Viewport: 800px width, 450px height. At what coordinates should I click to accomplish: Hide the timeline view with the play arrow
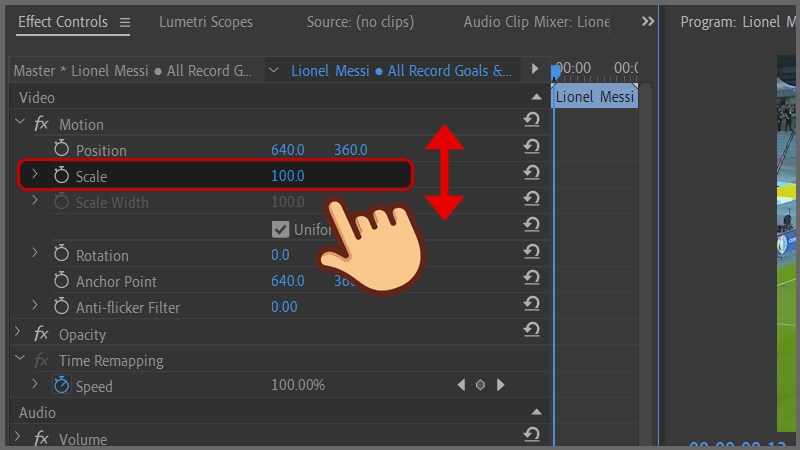[x=534, y=68]
